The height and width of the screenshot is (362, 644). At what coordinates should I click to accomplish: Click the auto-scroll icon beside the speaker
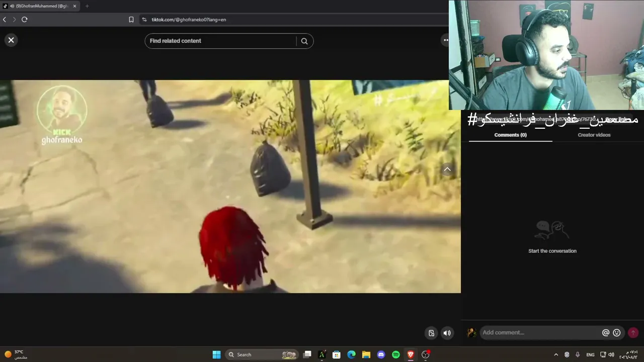431,333
